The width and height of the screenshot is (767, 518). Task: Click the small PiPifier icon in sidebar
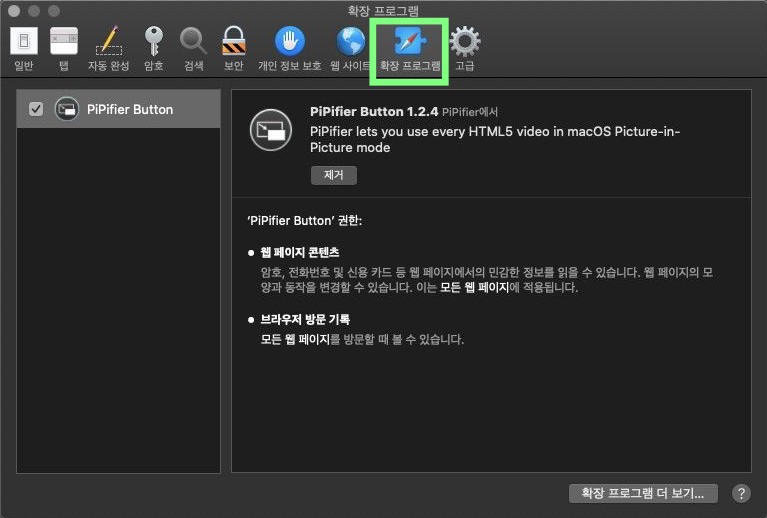pos(67,109)
